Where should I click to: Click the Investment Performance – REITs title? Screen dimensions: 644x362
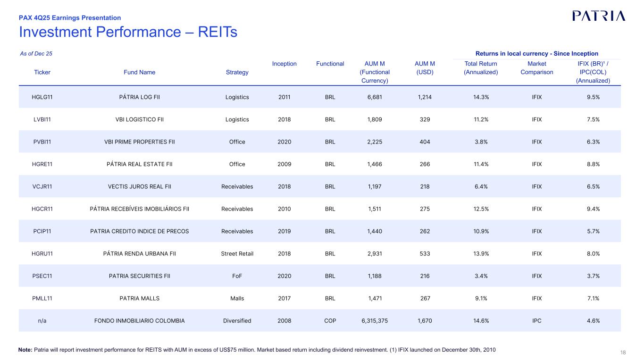127,32
